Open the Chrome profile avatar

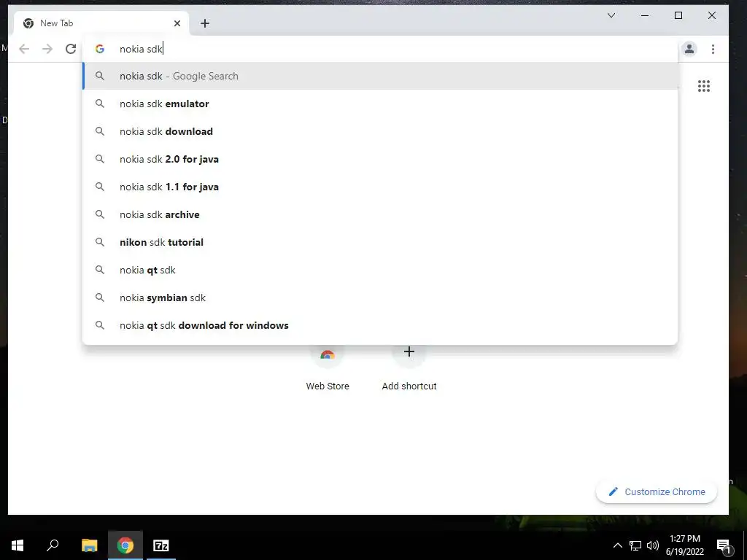click(x=689, y=49)
